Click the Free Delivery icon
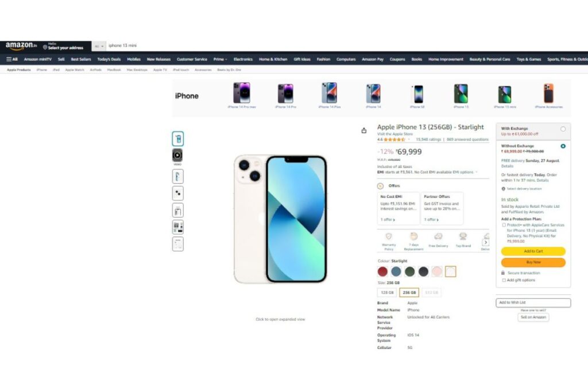 pos(438,236)
